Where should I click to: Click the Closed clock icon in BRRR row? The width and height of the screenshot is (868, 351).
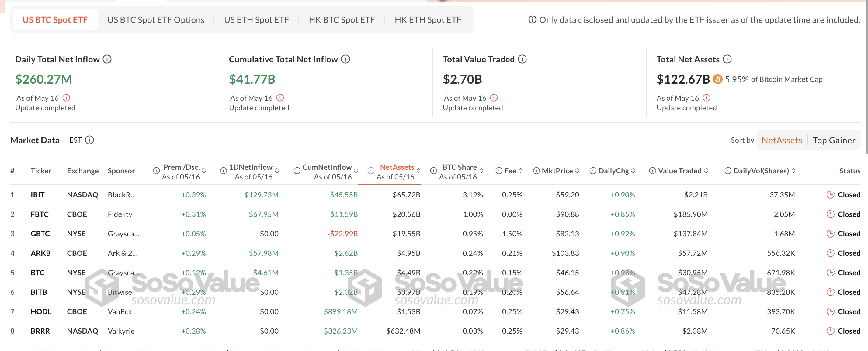tap(831, 331)
